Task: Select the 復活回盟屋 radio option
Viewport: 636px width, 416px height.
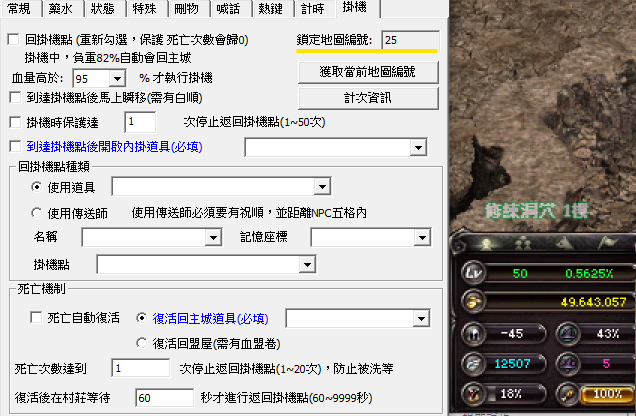Action: (x=141, y=342)
